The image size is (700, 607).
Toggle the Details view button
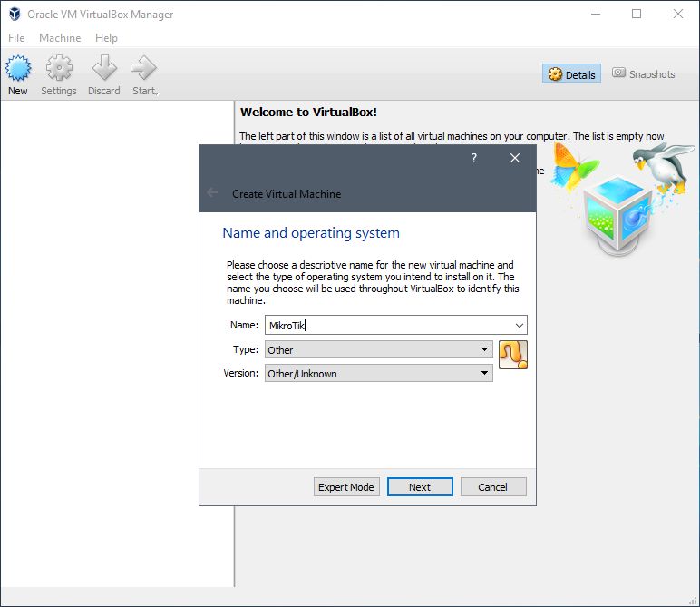pos(571,74)
